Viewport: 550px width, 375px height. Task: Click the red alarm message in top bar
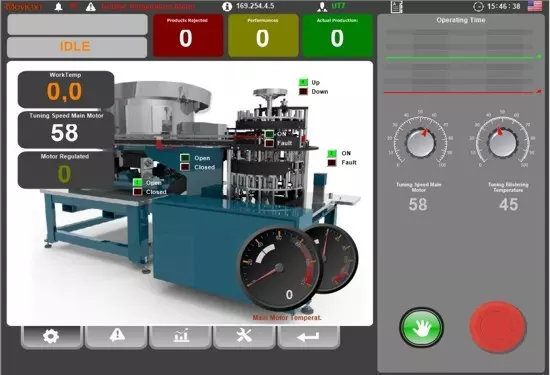point(148,6)
